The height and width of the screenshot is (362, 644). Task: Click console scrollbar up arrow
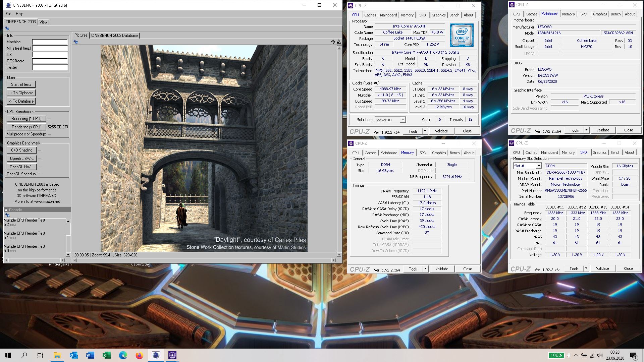(68, 221)
